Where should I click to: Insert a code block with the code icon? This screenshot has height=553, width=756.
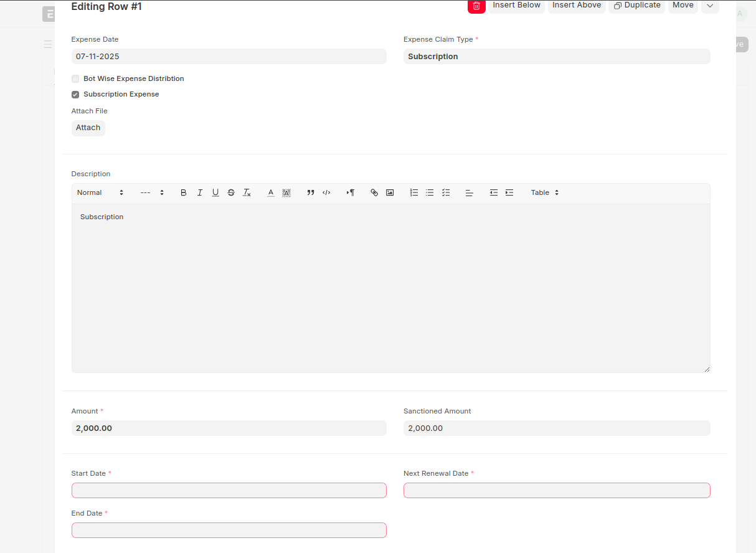point(326,193)
